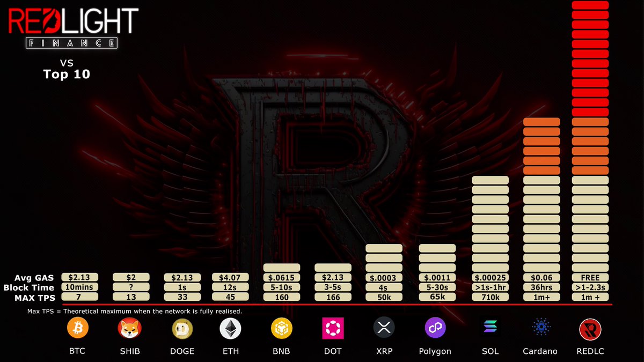644x362 pixels.
Task: Click the BNB max TPS value 160
Action: pos(282,297)
